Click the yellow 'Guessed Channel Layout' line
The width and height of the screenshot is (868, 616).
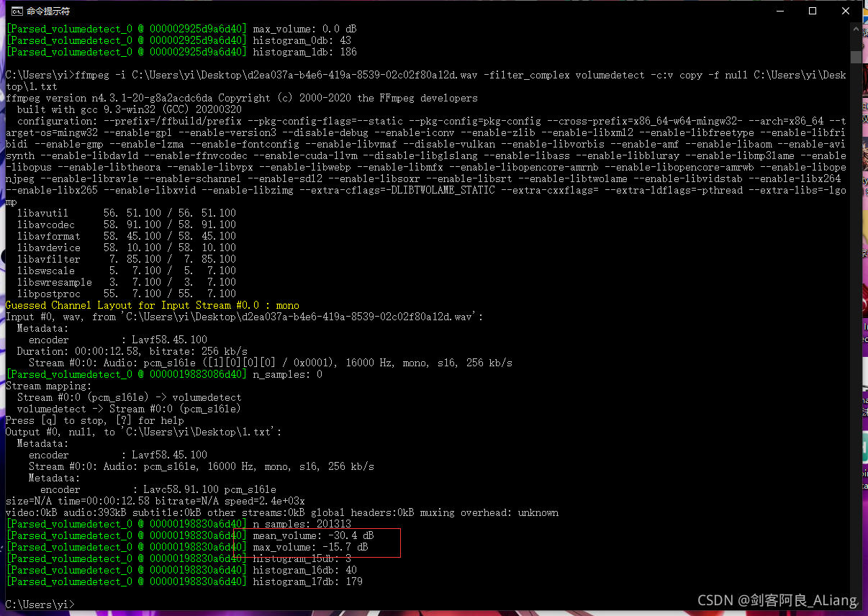(x=153, y=305)
